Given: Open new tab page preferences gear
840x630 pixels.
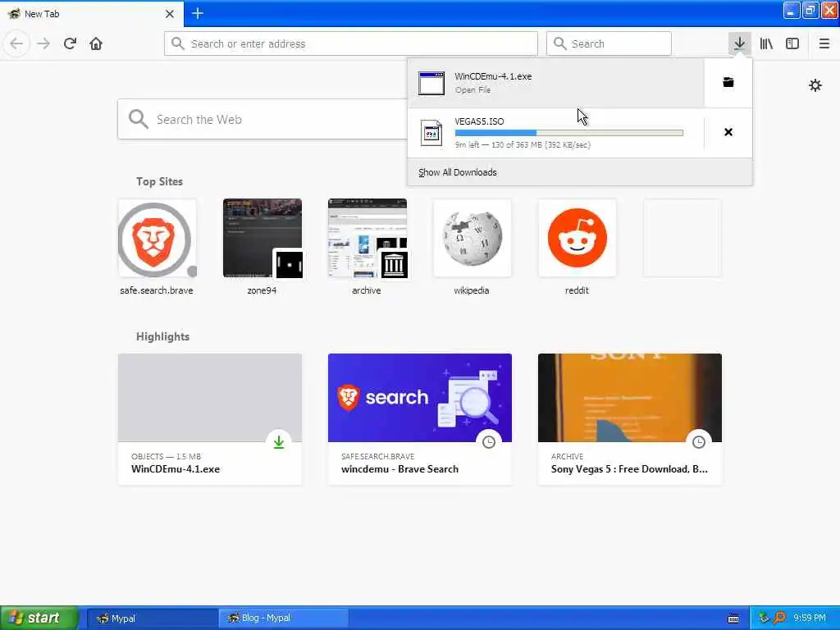Looking at the screenshot, I should click(x=815, y=85).
